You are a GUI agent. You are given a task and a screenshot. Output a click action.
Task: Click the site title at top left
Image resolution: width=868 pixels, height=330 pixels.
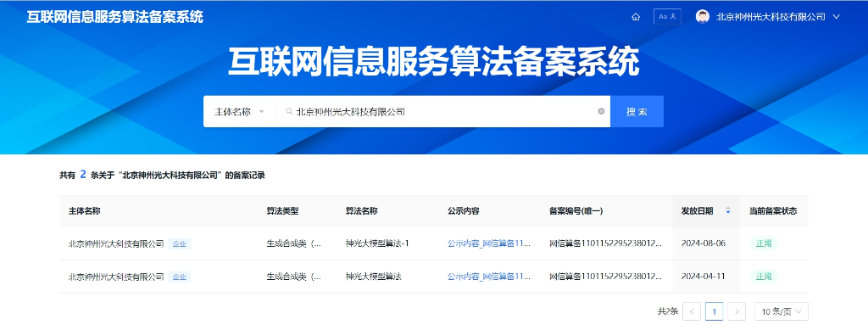click(x=115, y=17)
